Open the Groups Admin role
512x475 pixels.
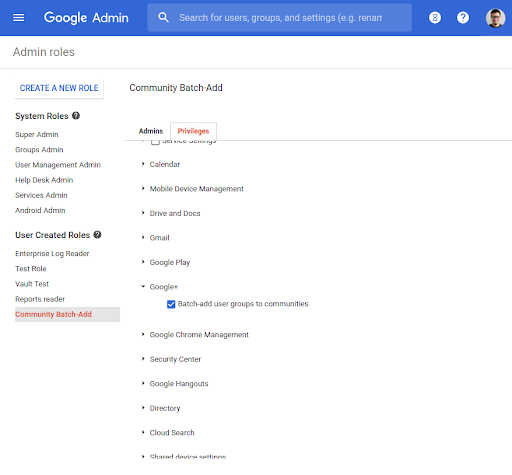coord(39,150)
